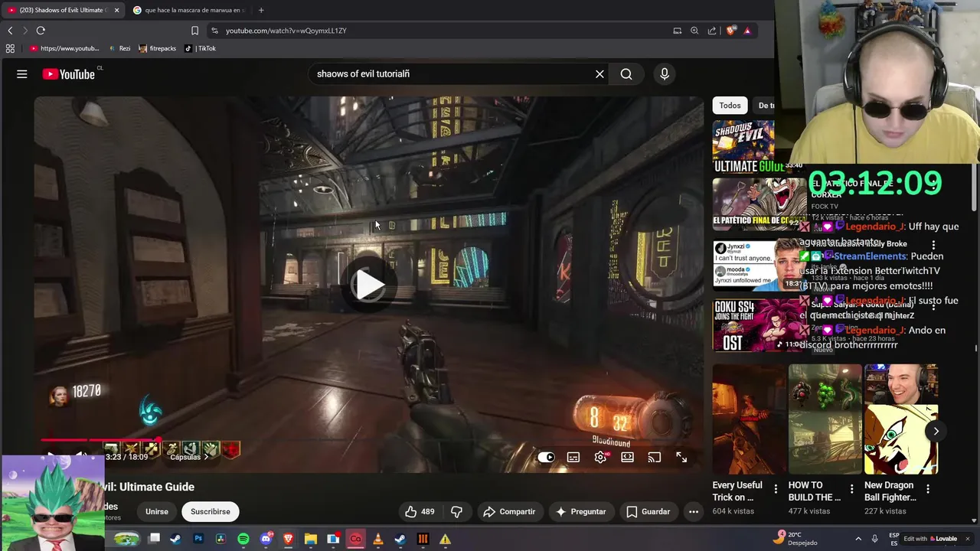Click the share icon in address bar
The height and width of the screenshot is (551, 980).
712,31
